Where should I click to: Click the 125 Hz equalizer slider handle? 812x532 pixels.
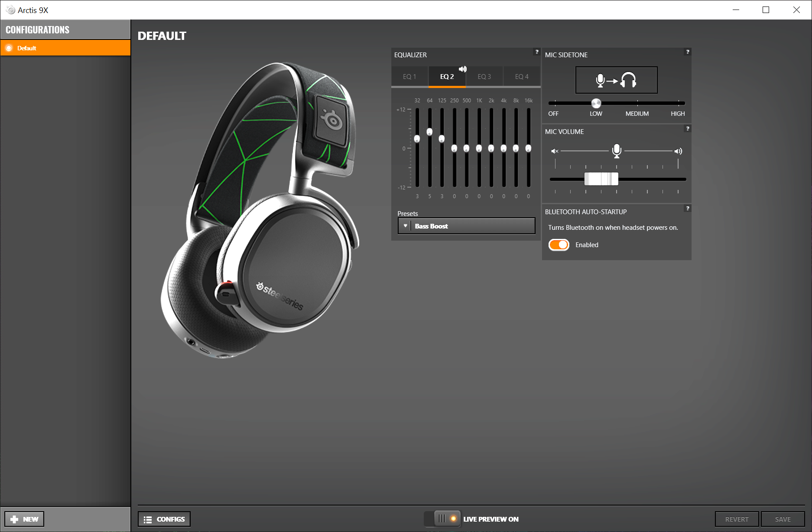(x=442, y=139)
